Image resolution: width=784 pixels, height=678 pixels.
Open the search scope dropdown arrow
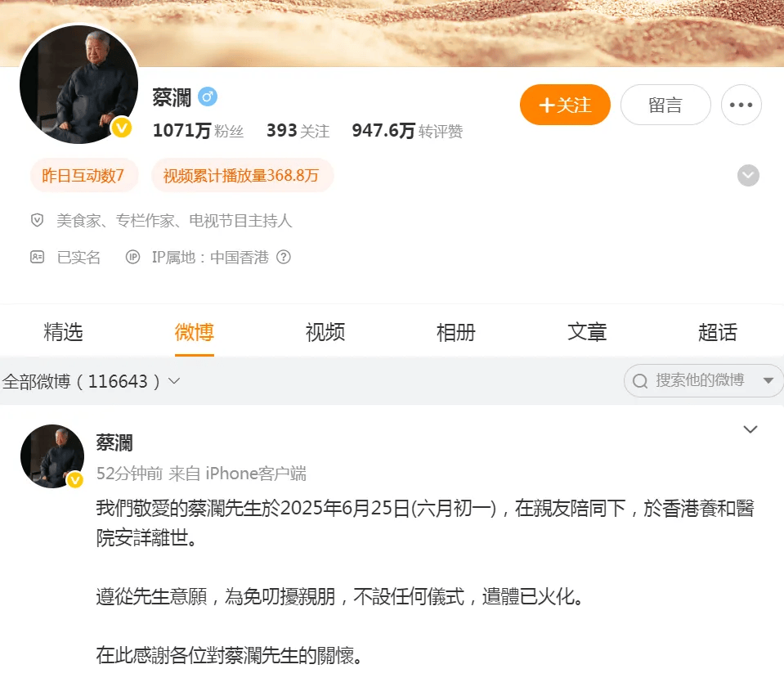[x=768, y=381]
